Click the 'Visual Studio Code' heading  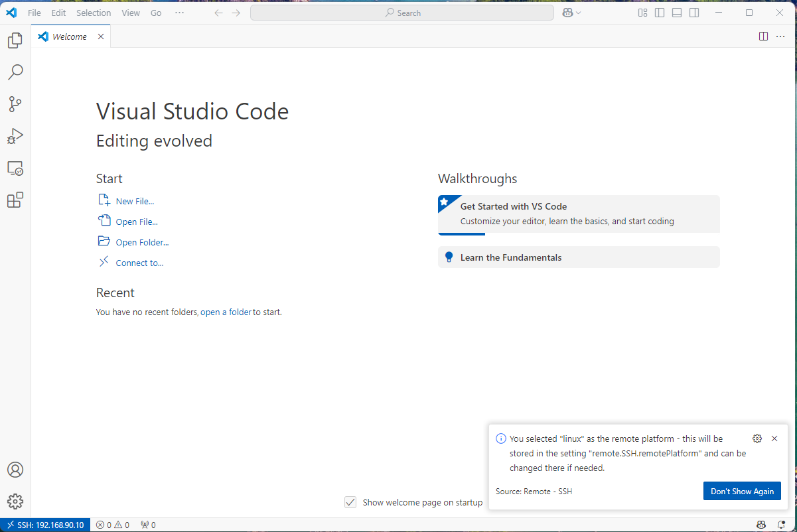[x=192, y=111]
